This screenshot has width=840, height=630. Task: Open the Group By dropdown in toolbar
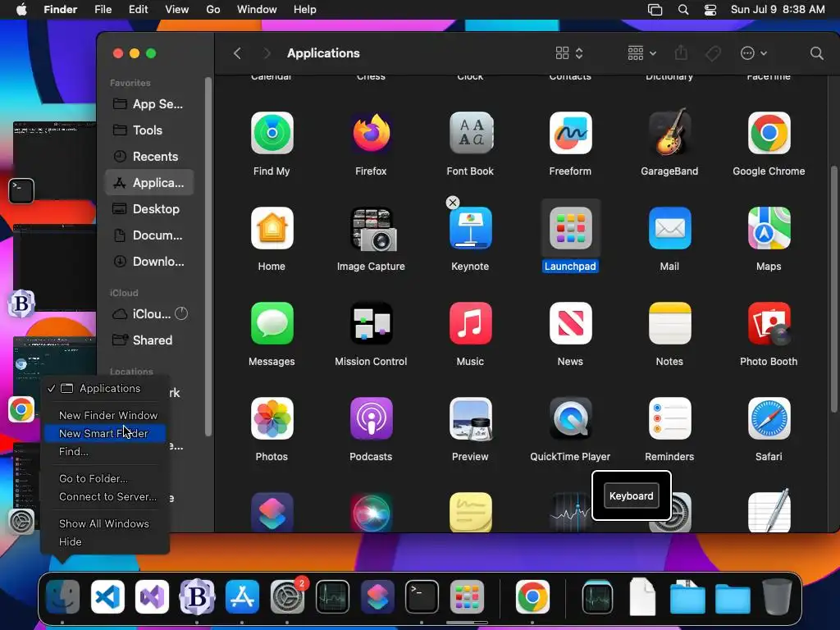(x=641, y=53)
